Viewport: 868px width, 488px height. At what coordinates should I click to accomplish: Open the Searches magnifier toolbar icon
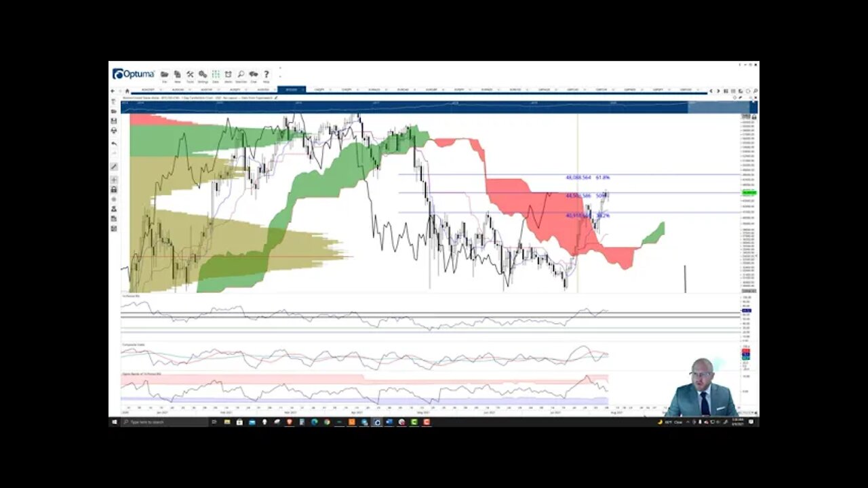click(x=241, y=75)
